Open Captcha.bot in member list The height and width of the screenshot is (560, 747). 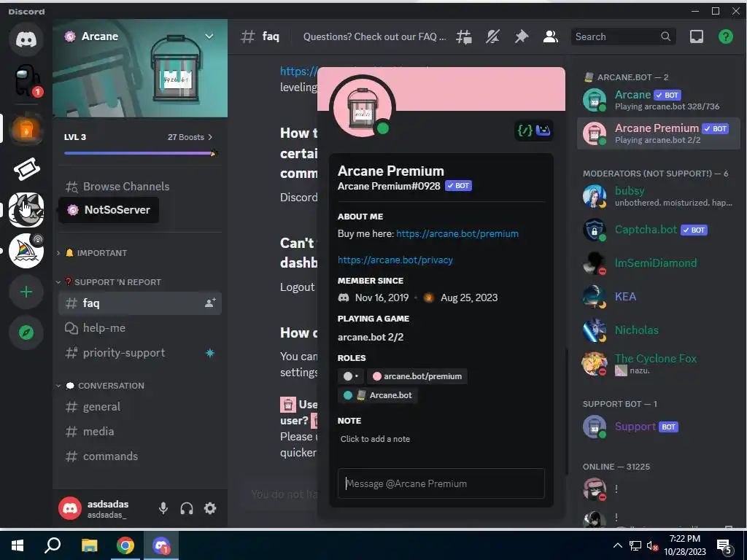(x=659, y=230)
